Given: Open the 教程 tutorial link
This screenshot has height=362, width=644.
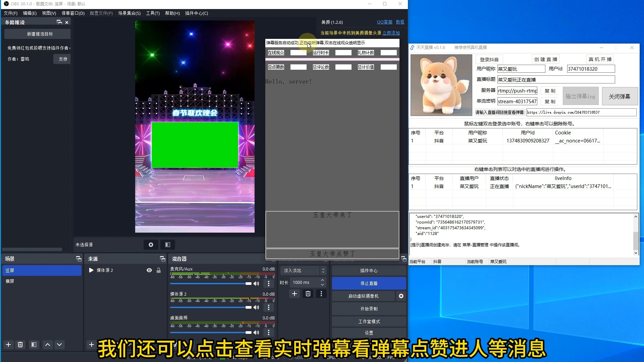Looking at the screenshot, I should tap(400, 22).
